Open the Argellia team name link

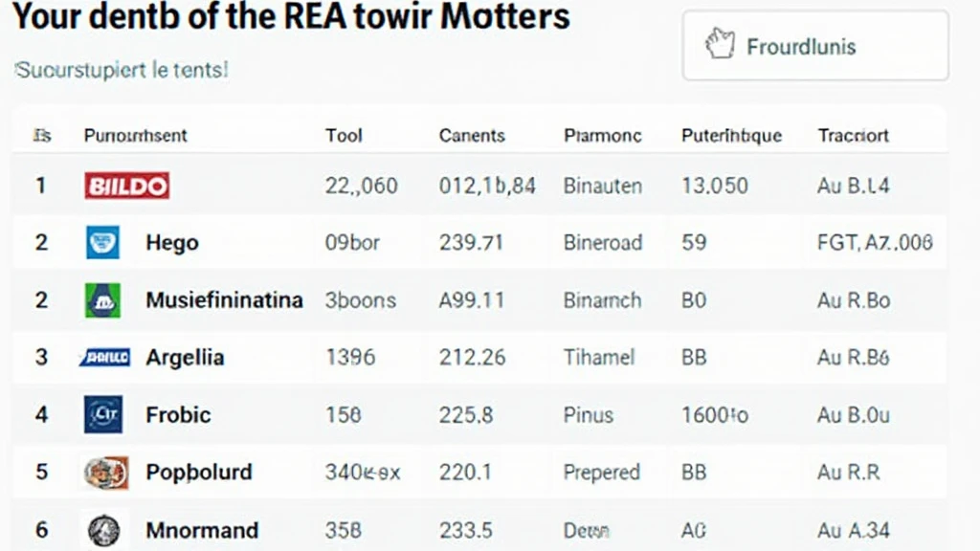(x=185, y=358)
